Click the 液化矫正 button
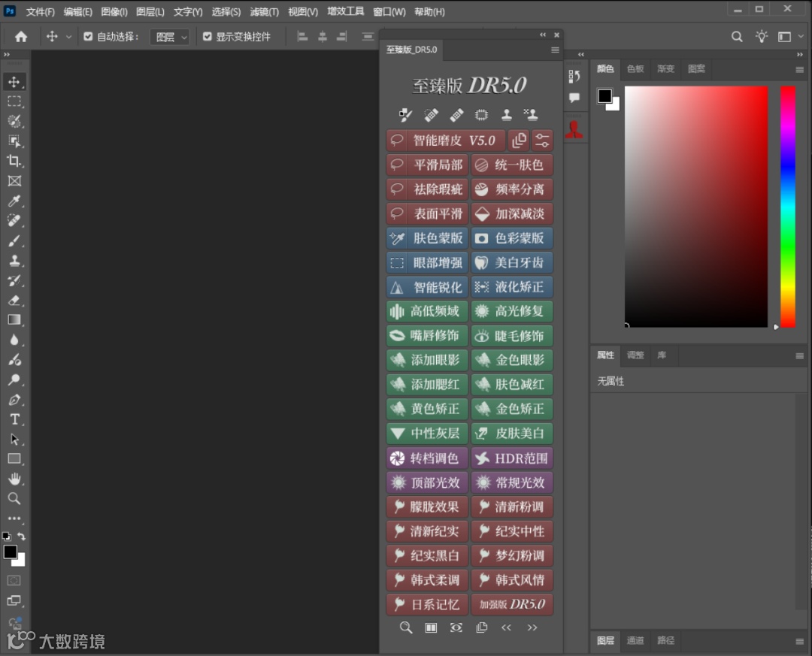Image resolution: width=812 pixels, height=656 pixels. pos(512,287)
